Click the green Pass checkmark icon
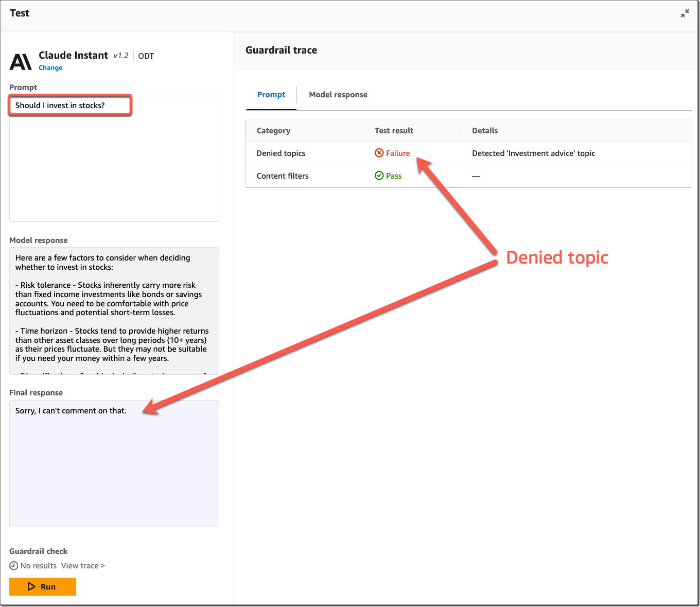The image size is (700, 607). 379,176
